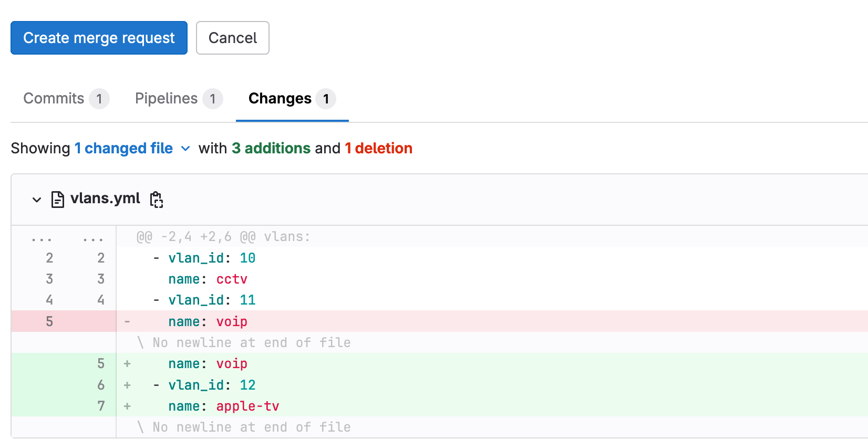Expand hidden lines using the new-side ellipsis
868x439 pixels.
pos(93,237)
